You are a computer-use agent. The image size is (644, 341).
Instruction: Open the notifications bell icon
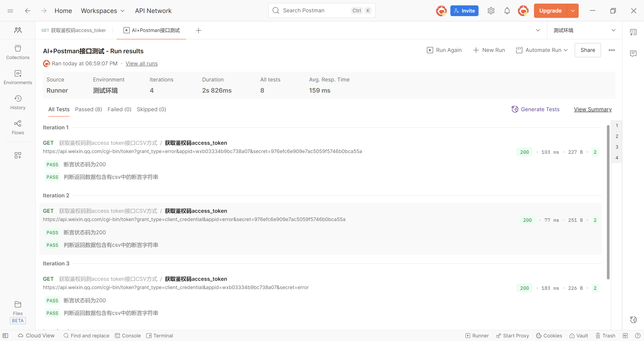tap(507, 11)
